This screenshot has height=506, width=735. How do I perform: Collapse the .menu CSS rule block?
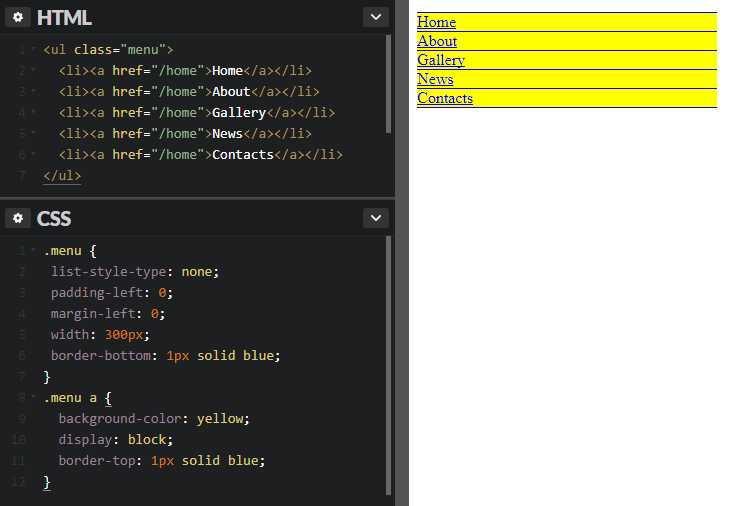point(33,251)
